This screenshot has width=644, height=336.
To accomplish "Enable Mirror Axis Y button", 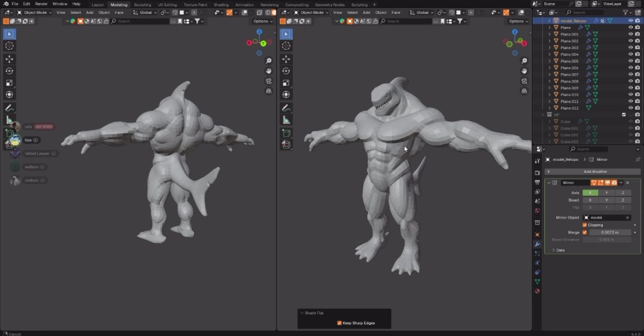I will (x=607, y=193).
